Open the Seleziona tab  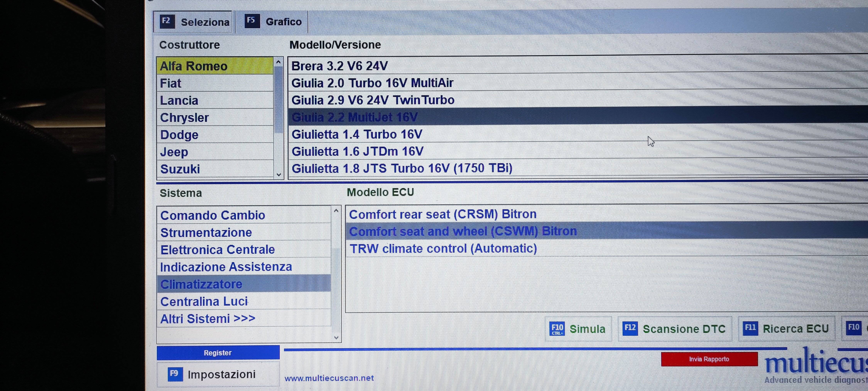tap(193, 22)
